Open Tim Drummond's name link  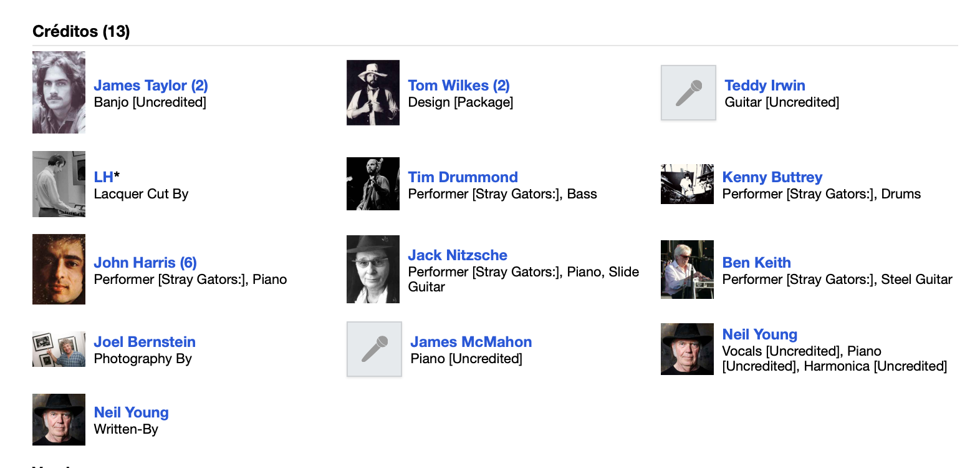tap(463, 177)
